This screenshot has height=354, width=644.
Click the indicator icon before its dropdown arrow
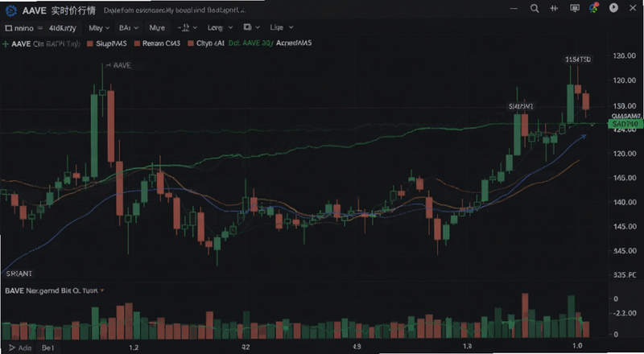pyautogui.click(x=184, y=27)
